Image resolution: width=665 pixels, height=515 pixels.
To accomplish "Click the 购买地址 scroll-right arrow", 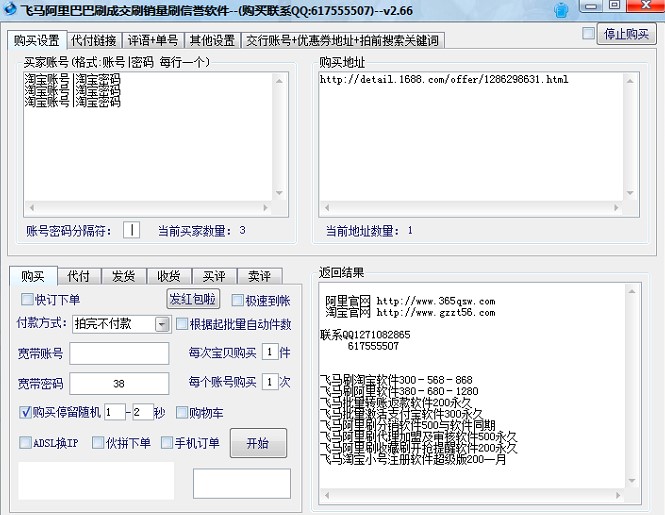I will coord(616,207).
